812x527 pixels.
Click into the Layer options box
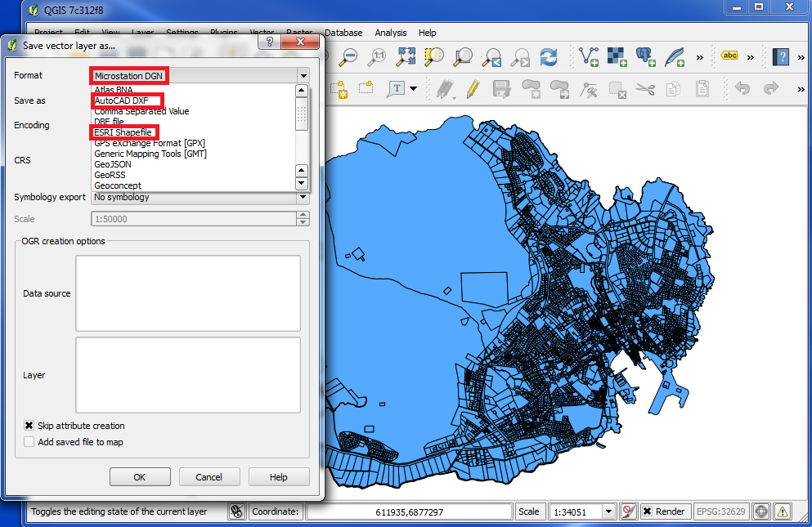[188, 375]
